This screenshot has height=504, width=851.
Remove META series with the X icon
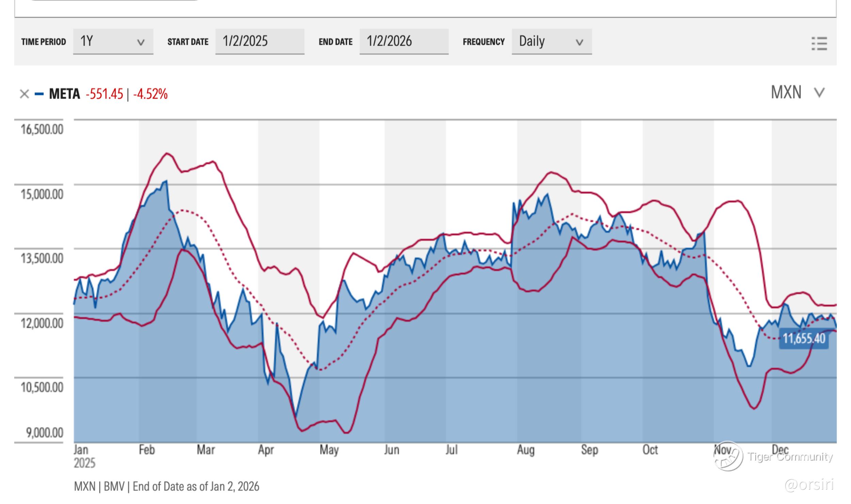coord(24,94)
